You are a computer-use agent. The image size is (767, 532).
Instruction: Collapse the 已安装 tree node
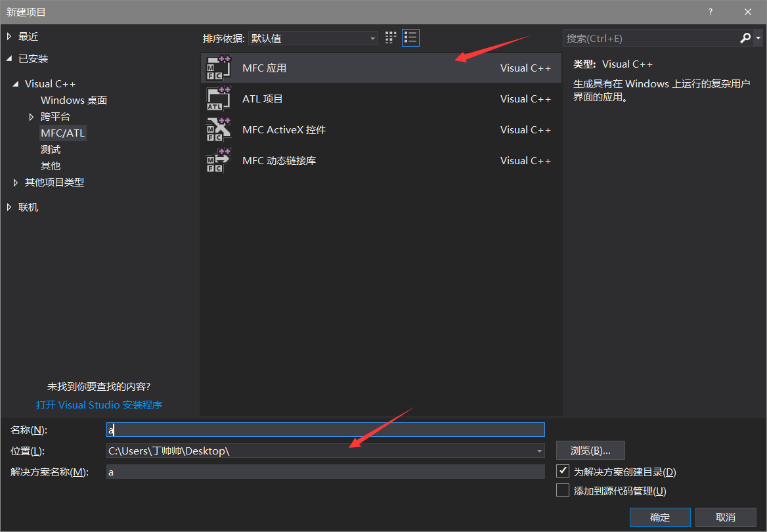pyautogui.click(x=9, y=58)
